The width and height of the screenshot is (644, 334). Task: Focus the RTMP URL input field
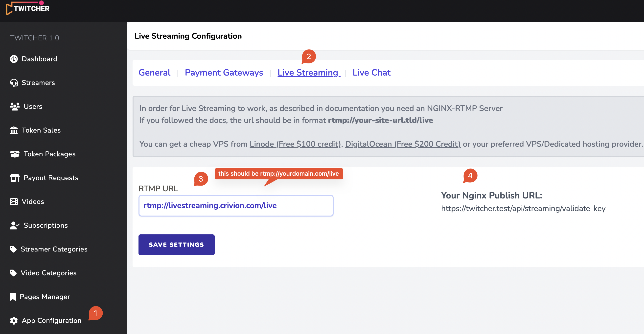[x=235, y=206]
